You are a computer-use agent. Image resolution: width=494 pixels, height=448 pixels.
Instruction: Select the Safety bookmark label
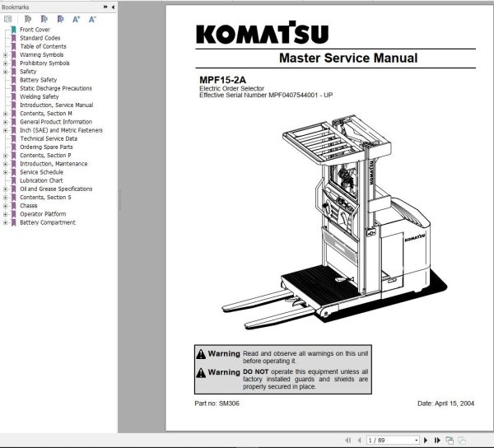point(28,72)
